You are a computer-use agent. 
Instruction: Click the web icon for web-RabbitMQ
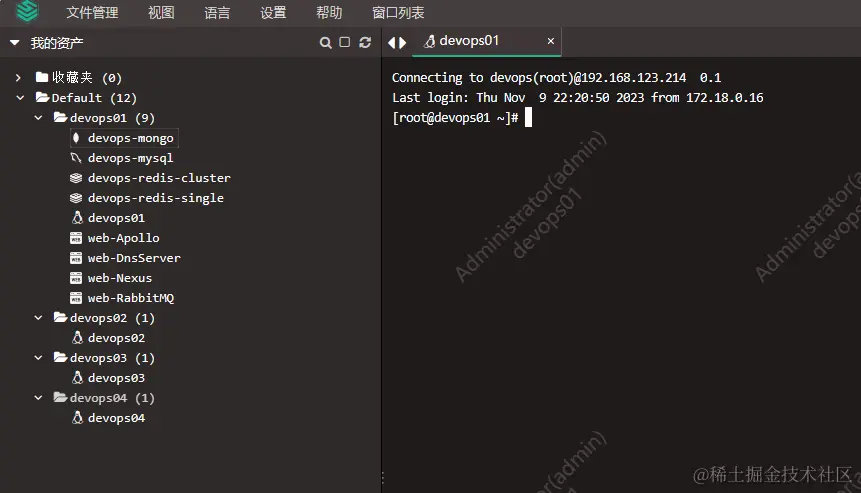(76, 298)
